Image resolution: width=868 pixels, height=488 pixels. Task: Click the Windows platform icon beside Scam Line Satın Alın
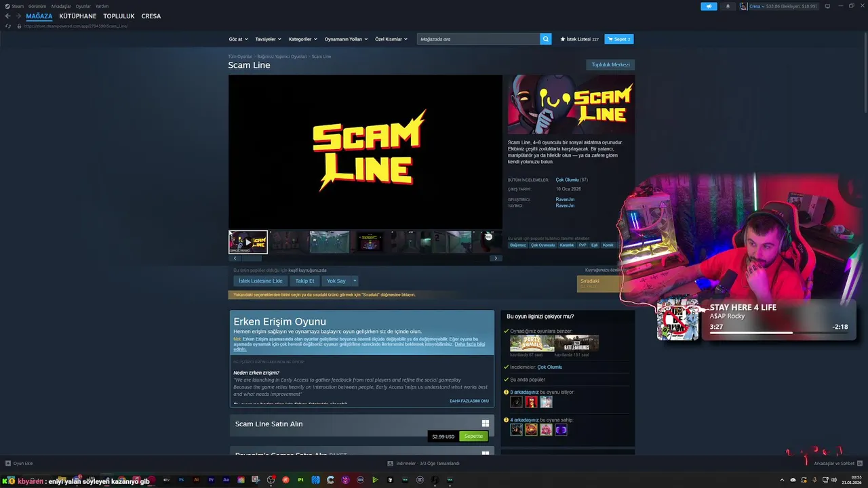[485, 424]
